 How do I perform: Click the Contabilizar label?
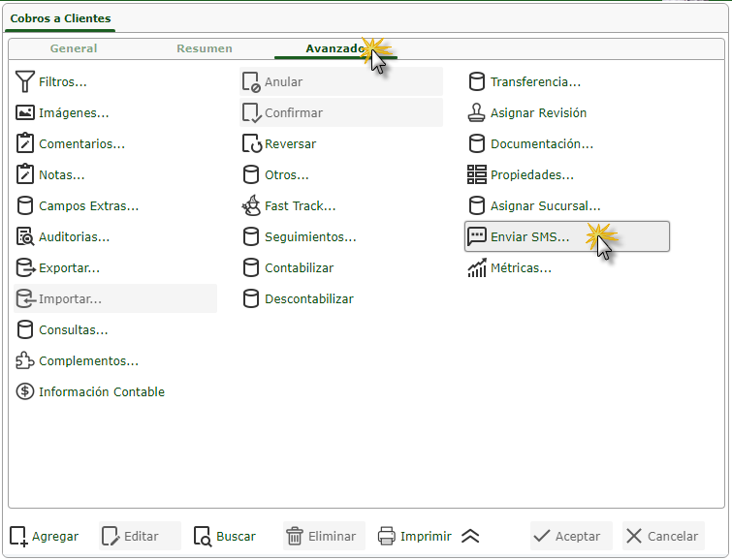(x=299, y=267)
